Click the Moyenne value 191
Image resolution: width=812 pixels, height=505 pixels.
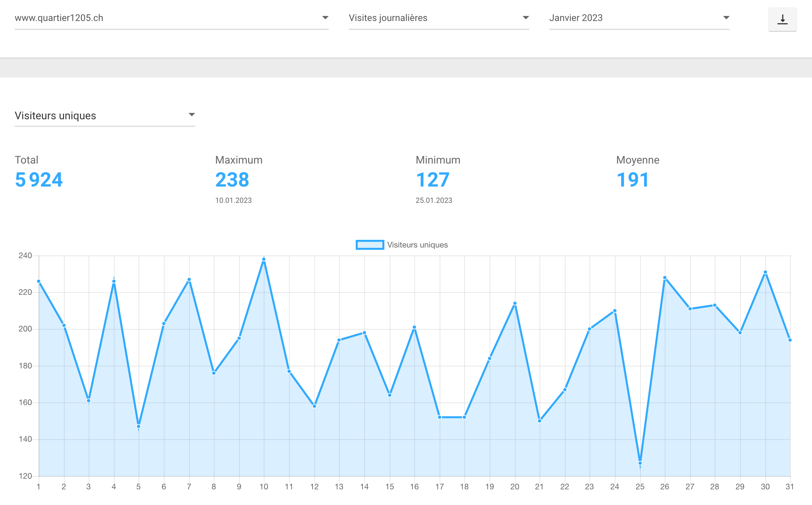(632, 180)
